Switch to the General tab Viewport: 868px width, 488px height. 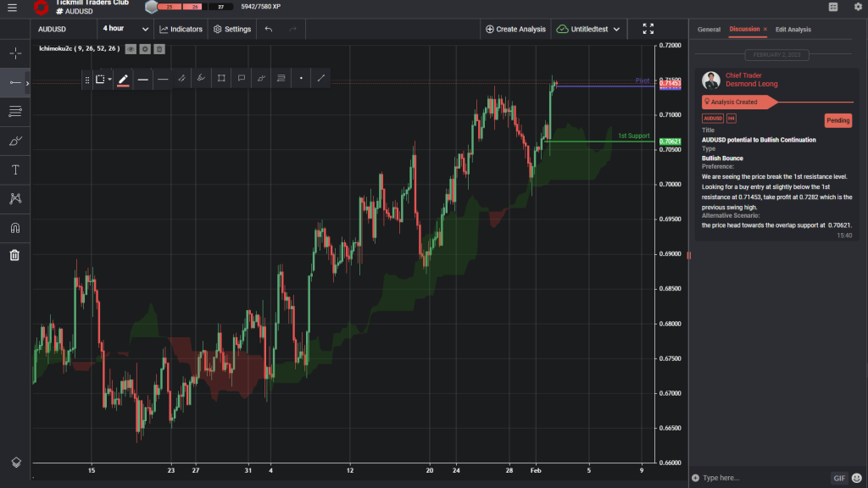click(709, 29)
